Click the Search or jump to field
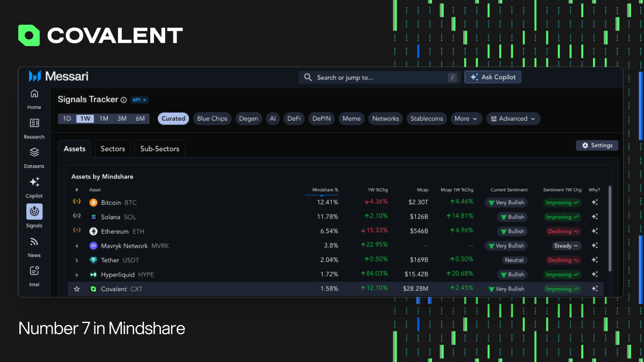 tap(379, 77)
